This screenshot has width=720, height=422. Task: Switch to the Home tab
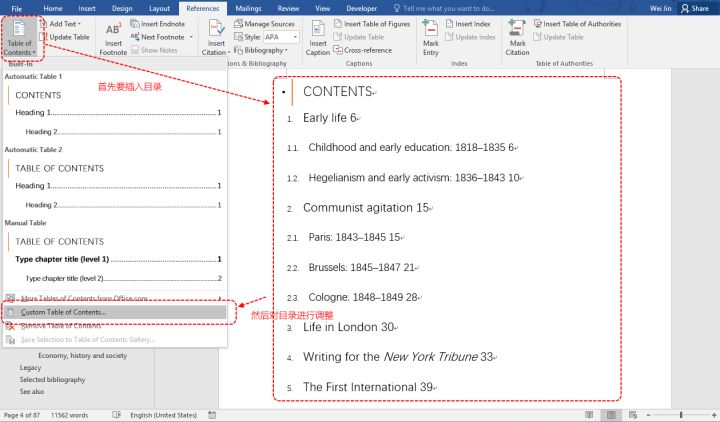coord(53,8)
